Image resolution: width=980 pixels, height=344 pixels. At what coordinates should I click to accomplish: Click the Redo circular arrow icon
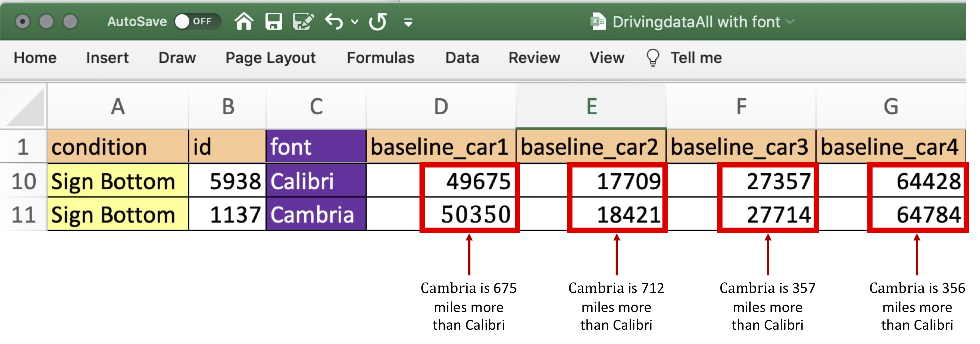pyautogui.click(x=378, y=21)
